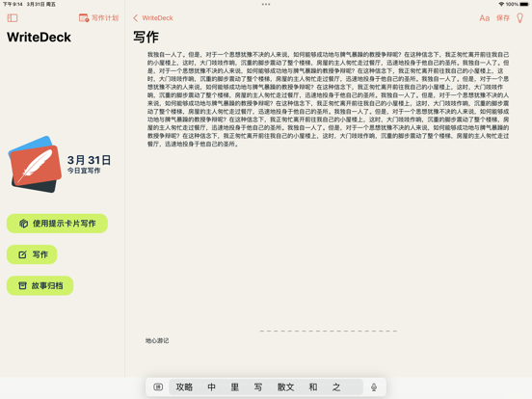Choose suggestion 里
This screenshot has width=532, height=399.
click(234, 386)
